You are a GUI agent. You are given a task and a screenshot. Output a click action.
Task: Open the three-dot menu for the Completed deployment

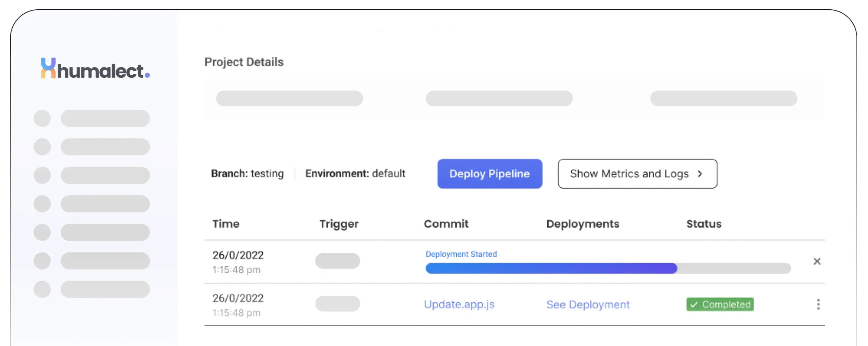pos(818,304)
